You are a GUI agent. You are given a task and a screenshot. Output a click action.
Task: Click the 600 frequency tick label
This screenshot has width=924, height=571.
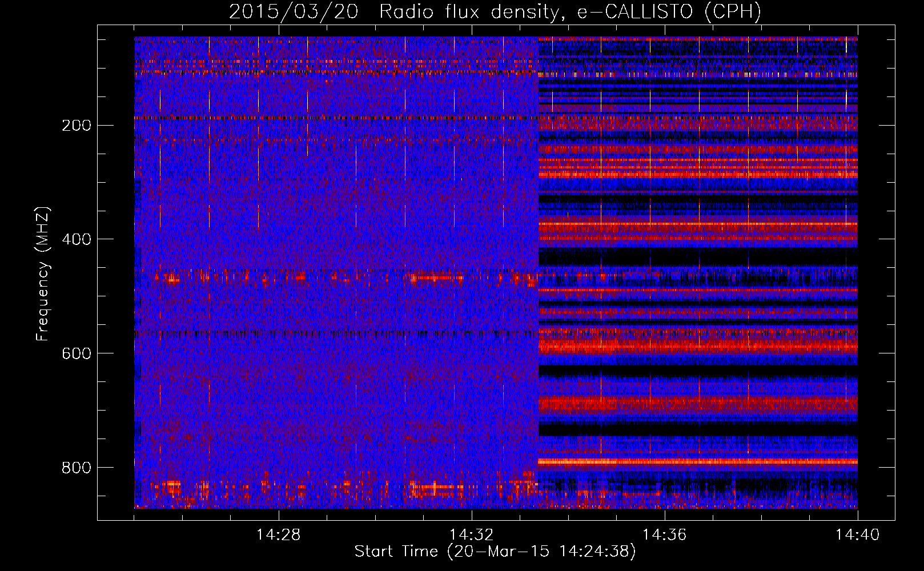[76, 353]
